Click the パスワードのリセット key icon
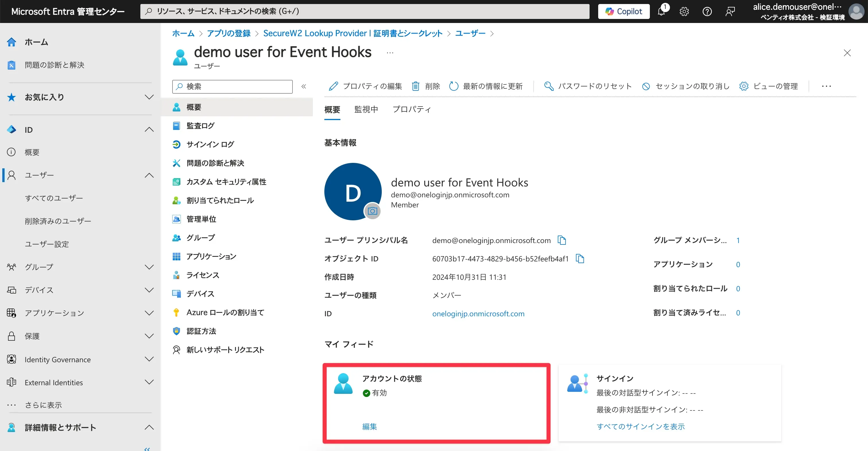This screenshot has width=868, height=451. click(549, 86)
